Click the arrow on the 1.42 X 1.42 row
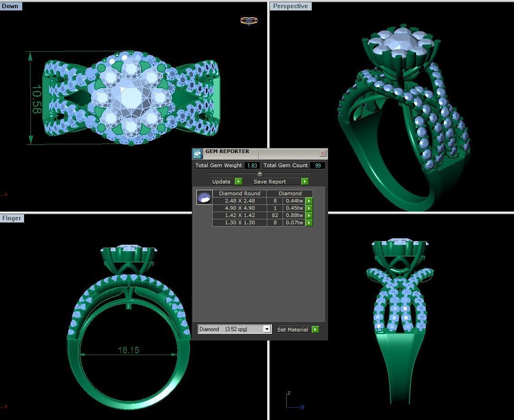Image resolution: width=514 pixels, height=420 pixels. [x=309, y=215]
